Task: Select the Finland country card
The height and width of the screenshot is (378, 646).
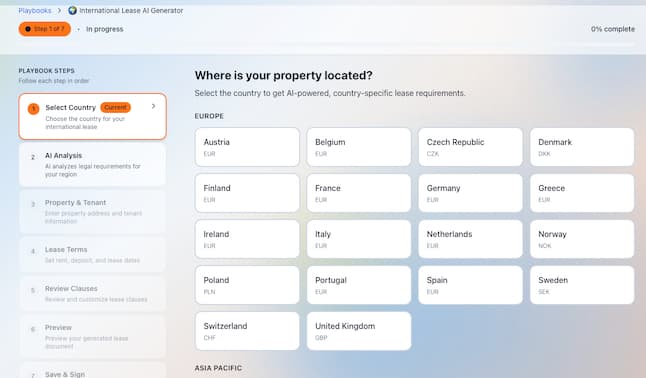Action: [247, 193]
